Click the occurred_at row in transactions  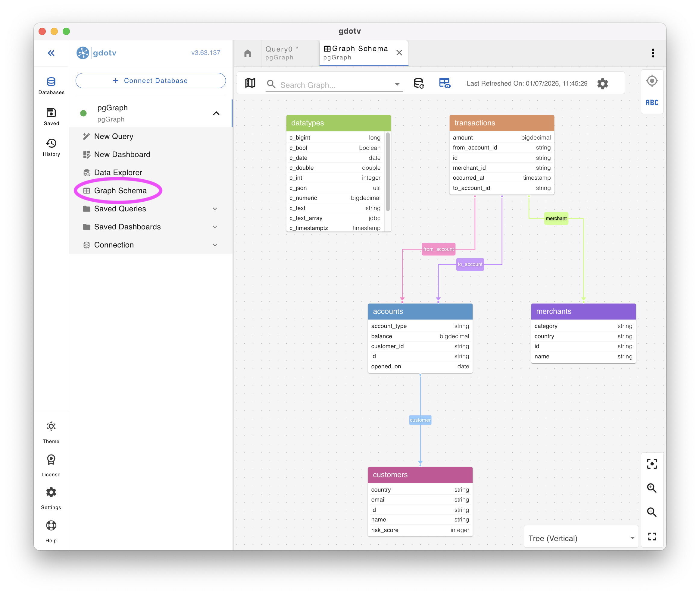502,178
